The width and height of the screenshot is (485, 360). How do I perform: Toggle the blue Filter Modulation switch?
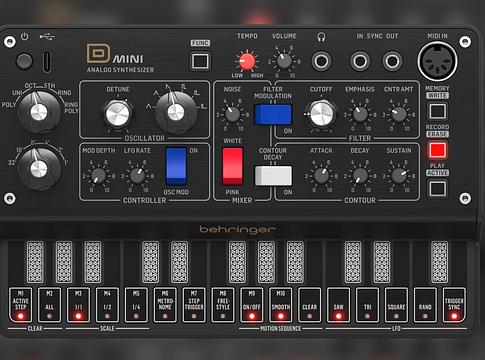[273, 114]
